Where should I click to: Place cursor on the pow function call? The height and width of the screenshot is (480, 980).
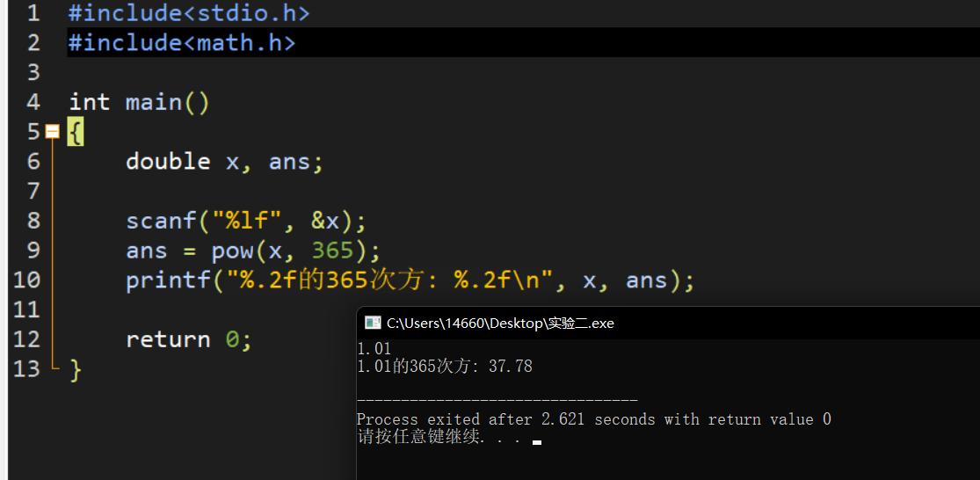click(x=231, y=251)
